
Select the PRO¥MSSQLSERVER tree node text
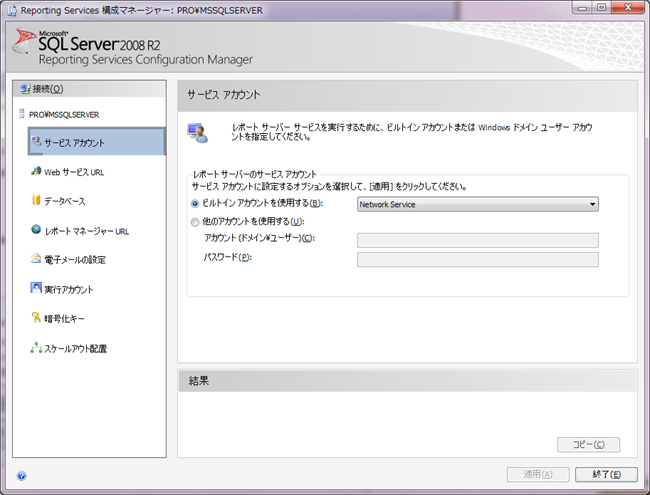click(x=64, y=115)
